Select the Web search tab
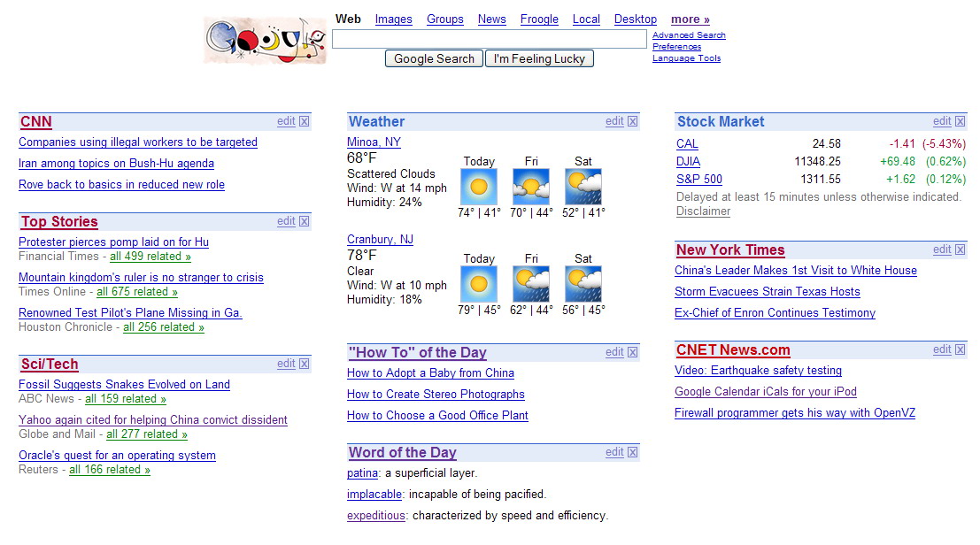 [348, 19]
